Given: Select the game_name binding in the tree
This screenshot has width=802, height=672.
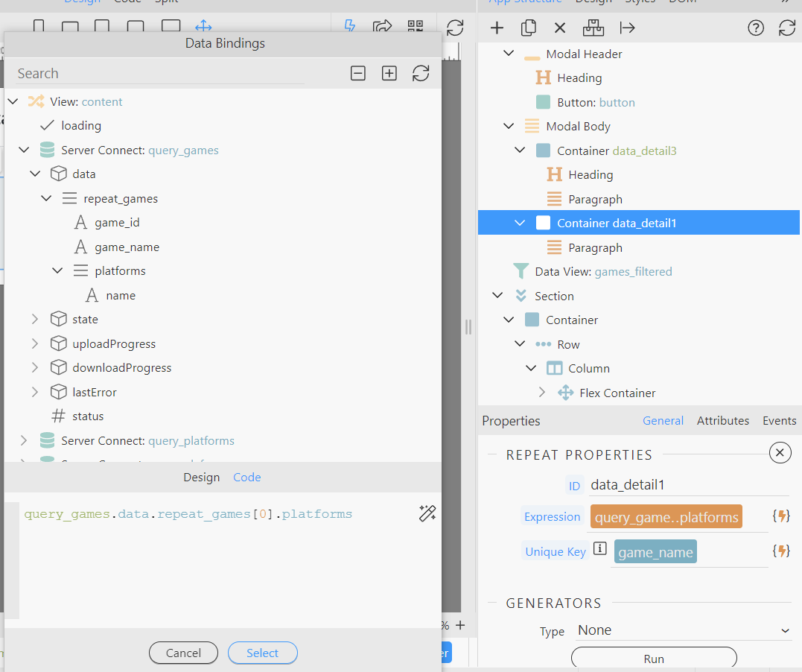Looking at the screenshot, I should (x=127, y=247).
